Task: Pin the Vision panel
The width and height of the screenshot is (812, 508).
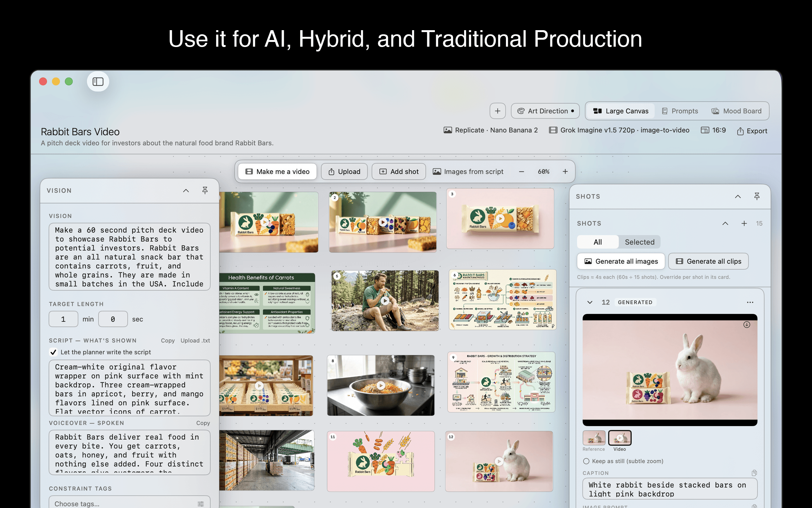Action: [x=205, y=190]
